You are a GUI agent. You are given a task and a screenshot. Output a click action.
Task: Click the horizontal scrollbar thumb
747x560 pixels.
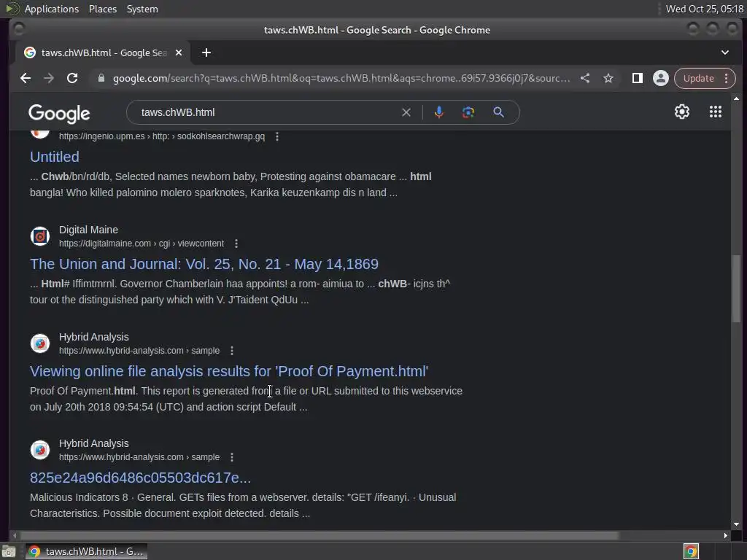[320, 535]
